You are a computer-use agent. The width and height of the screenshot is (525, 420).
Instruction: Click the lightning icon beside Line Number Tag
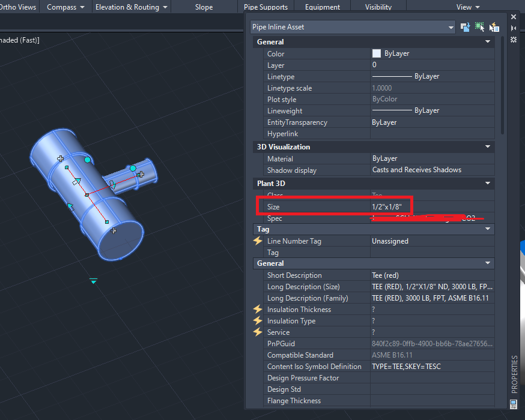pyautogui.click(x=258, y=241)
